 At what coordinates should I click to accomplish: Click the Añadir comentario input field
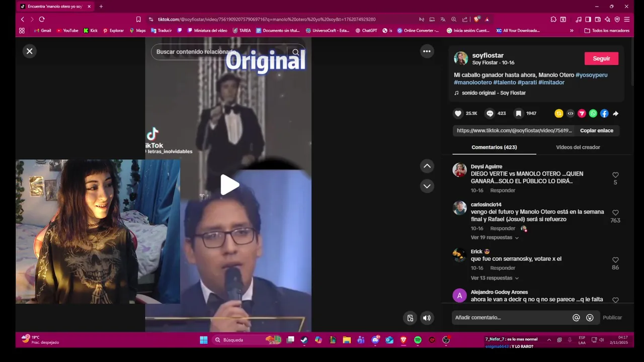pos(511,318)
